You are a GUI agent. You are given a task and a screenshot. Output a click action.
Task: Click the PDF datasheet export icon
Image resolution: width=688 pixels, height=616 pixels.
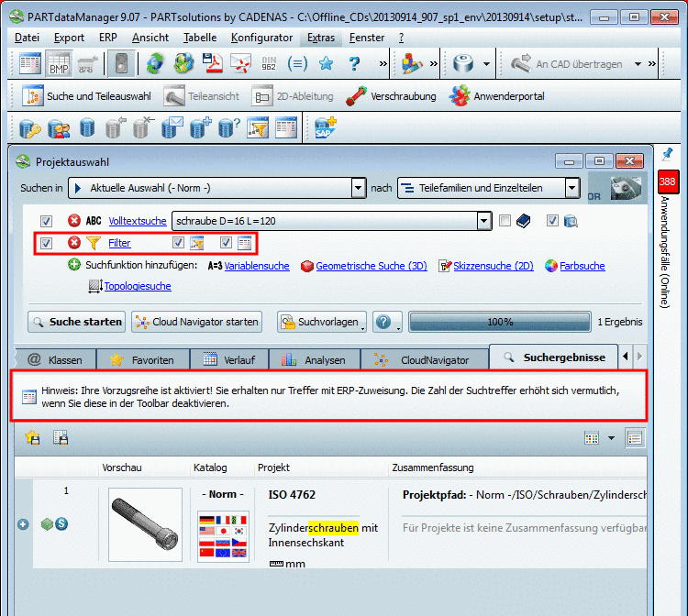213,63
